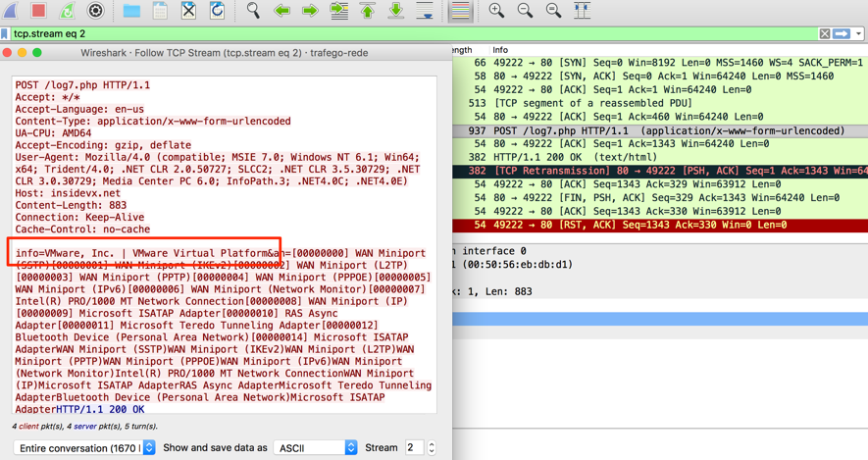Save the capture file

(x=160, y=10)
